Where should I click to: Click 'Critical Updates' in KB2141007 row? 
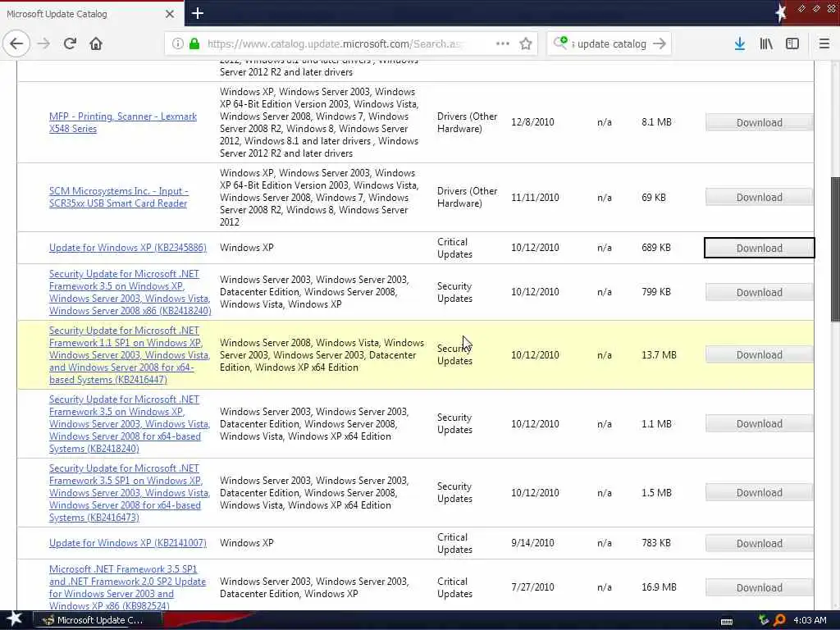tap(454, 543)
